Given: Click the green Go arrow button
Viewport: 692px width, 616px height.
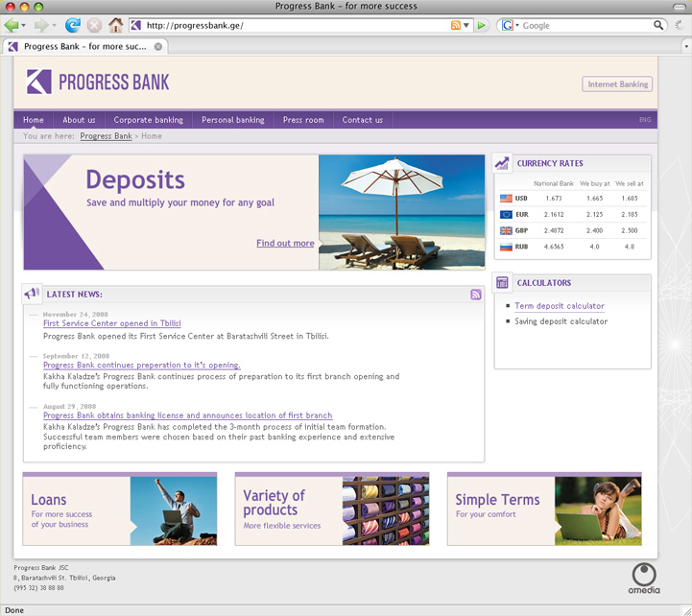Looking at the screenshot, I should tap(482, 26).
